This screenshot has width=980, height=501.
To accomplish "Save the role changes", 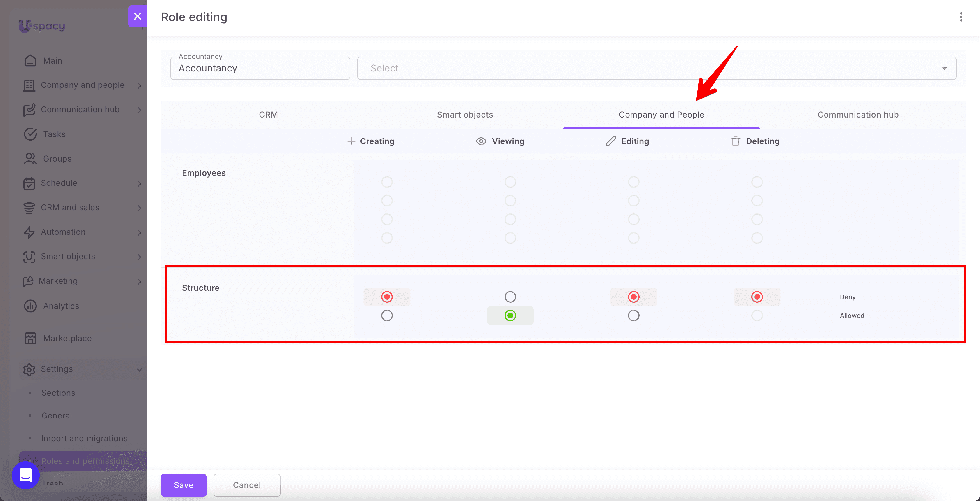I will pos(184,485).
